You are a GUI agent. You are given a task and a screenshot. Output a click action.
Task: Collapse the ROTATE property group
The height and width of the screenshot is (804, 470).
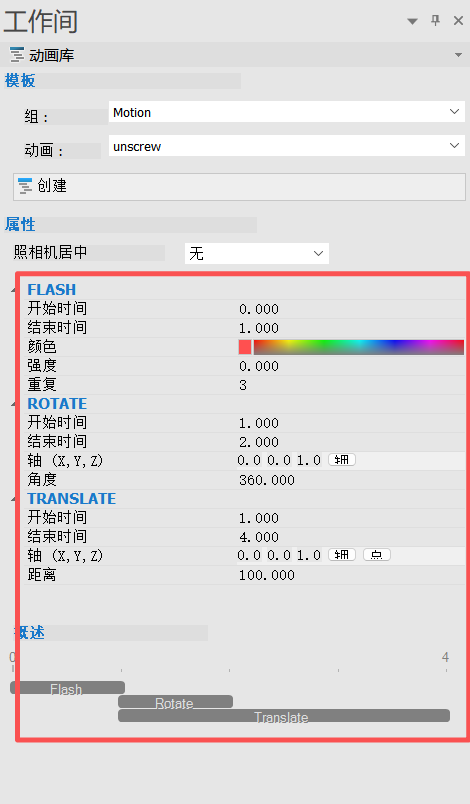pos(14,405)
